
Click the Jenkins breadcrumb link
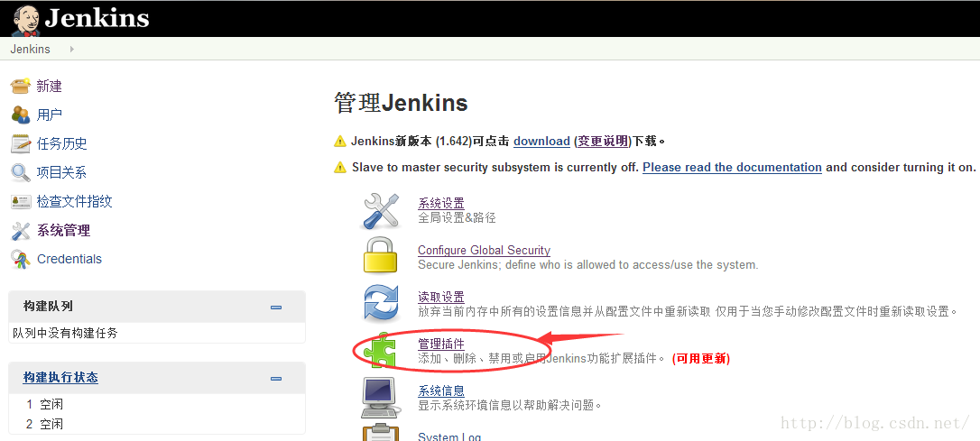click(x=30, y=49)
